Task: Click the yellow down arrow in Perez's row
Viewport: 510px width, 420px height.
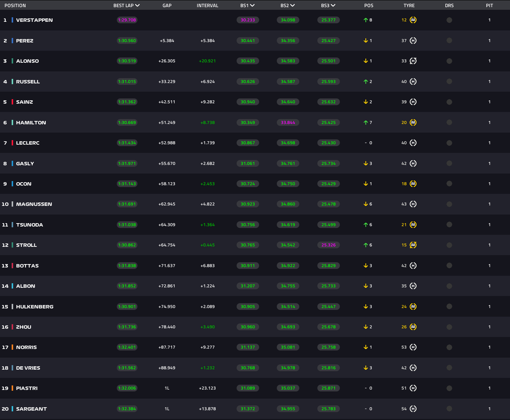Action: point(365,41)
